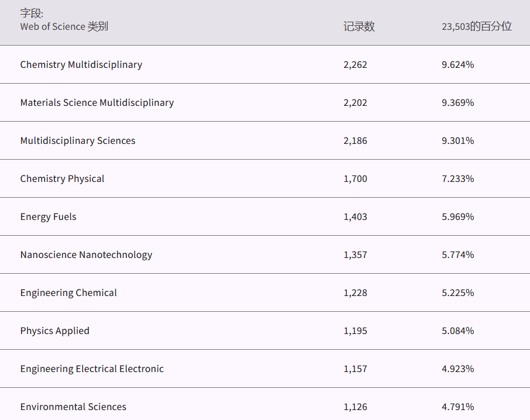Click the Multidisciplinary Sciences category name

[x=77, y=140]
